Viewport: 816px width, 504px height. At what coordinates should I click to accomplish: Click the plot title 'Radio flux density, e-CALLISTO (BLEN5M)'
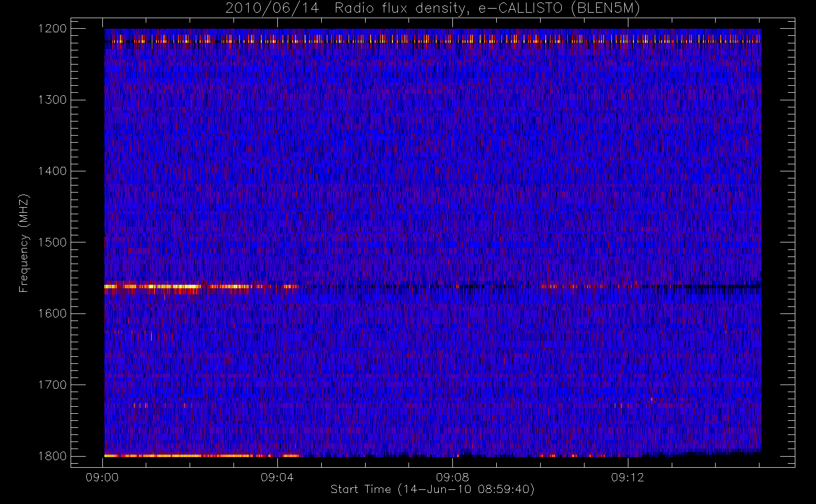[x=487, y=9]
